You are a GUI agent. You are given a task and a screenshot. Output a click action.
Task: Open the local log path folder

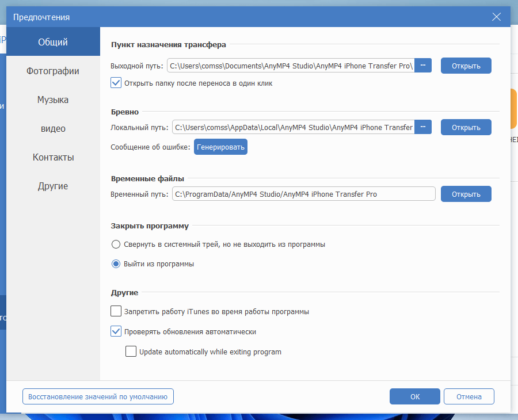coord(466,128)
